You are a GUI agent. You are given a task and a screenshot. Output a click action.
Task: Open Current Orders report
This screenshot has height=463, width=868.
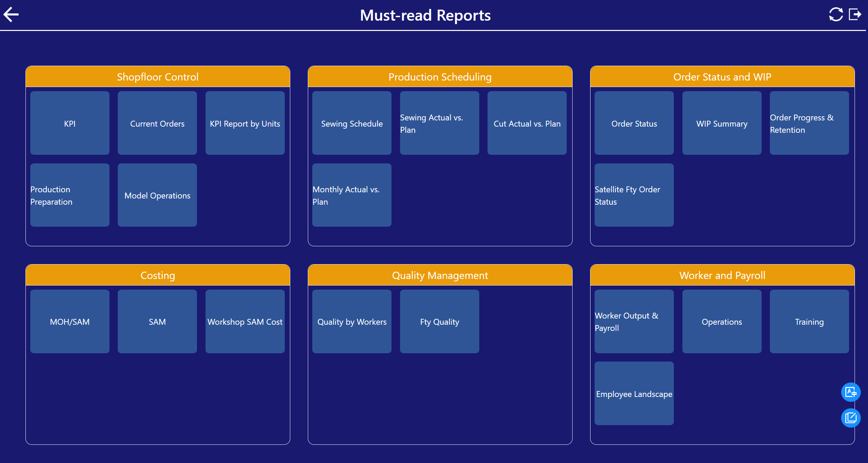tap(157, 123)
